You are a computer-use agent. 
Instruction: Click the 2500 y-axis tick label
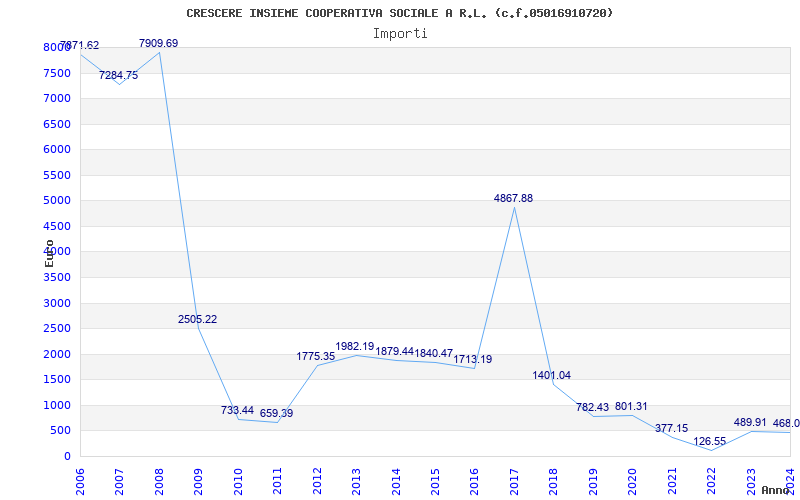57,329
